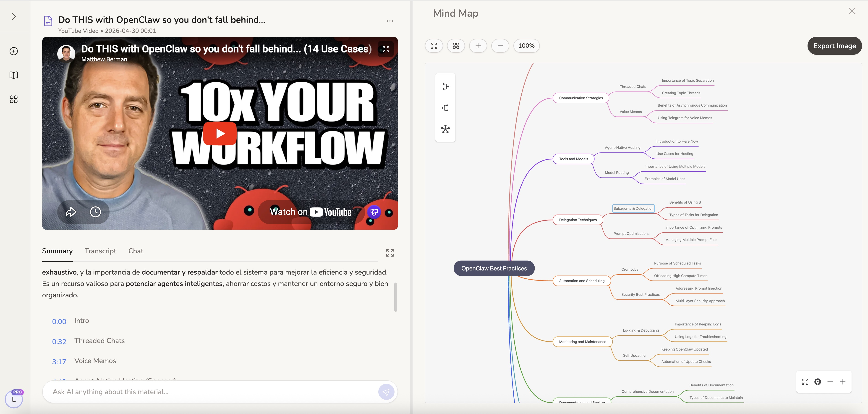Select the Summary tab
The width and height of the screenshot is (868, 414).
pos(57,251)
